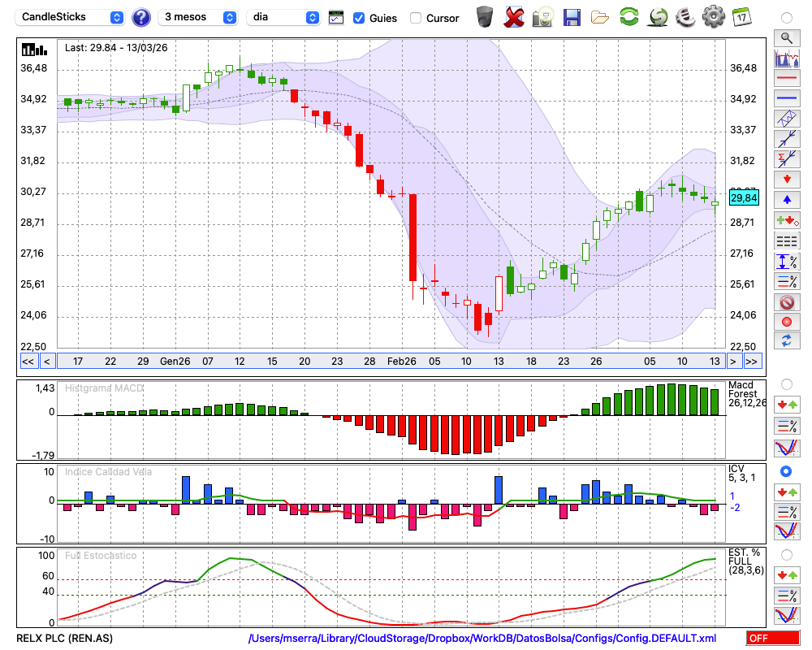Click the green plus red arrow icon
The height and width of the screenshot is (650, 812).
point(787,220)
